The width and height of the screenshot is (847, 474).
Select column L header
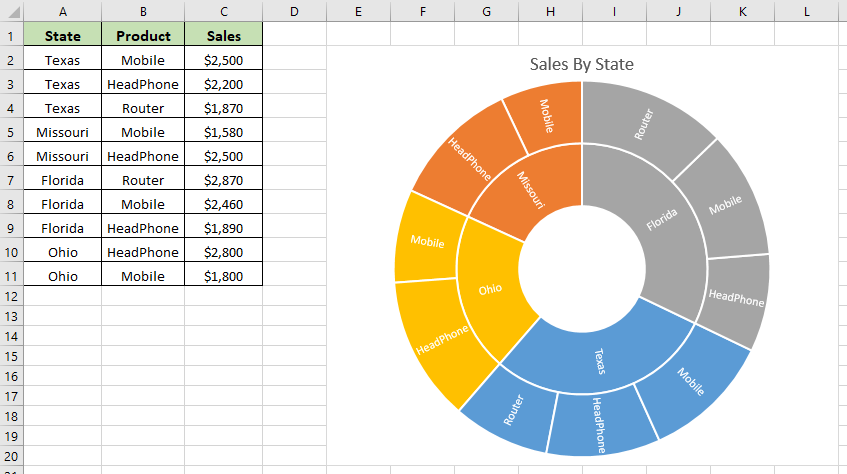click(x=806, y=11)
